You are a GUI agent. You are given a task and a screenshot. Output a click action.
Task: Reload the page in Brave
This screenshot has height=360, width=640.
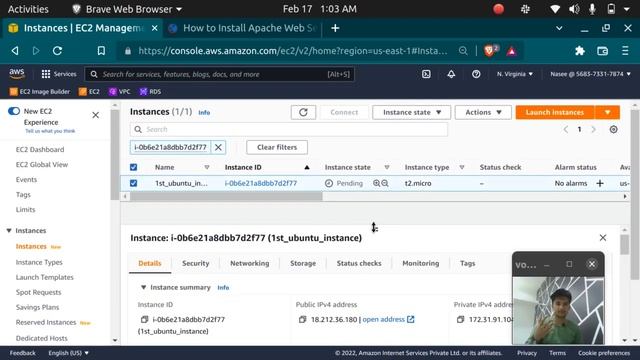[x=58, y=51]
